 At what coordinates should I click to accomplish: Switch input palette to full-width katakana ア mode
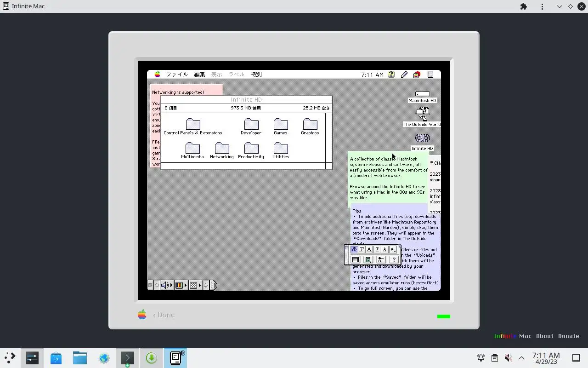pos(362,249)
